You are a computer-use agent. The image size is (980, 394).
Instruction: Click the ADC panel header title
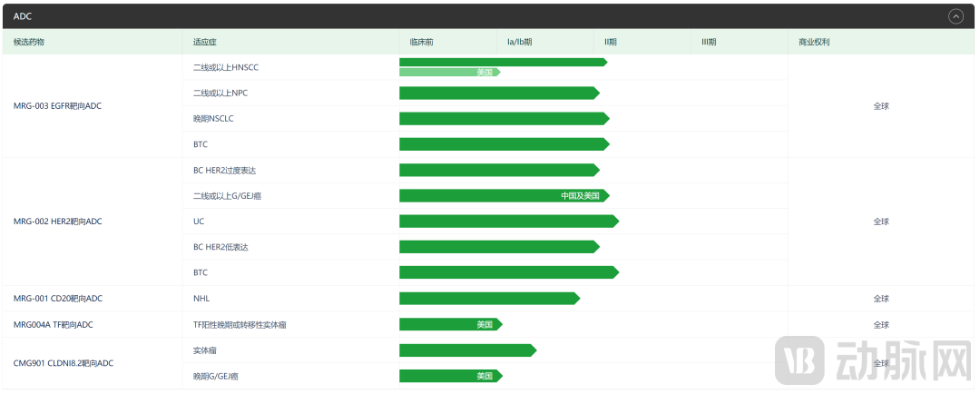pyautogui.click(x=23, y=16)
